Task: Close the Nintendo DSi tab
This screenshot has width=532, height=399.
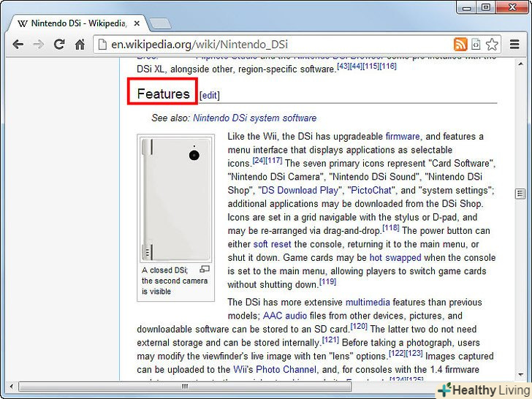Action: pos(137,23)
